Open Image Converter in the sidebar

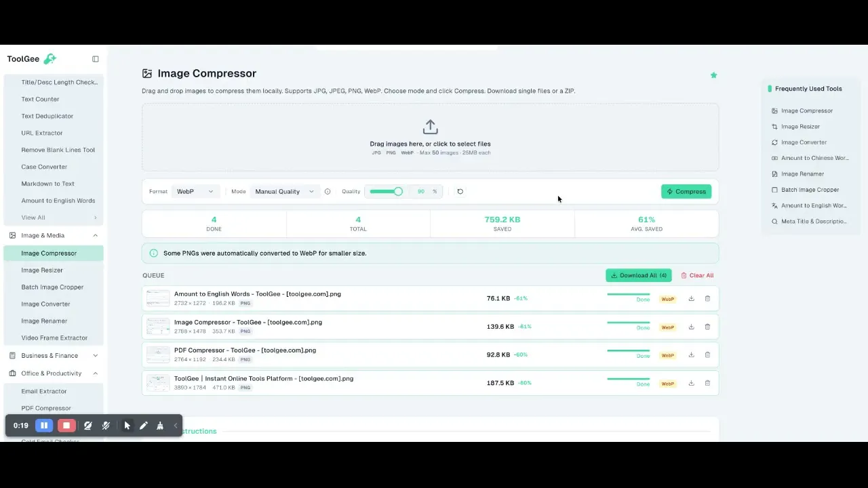(54, 304)
